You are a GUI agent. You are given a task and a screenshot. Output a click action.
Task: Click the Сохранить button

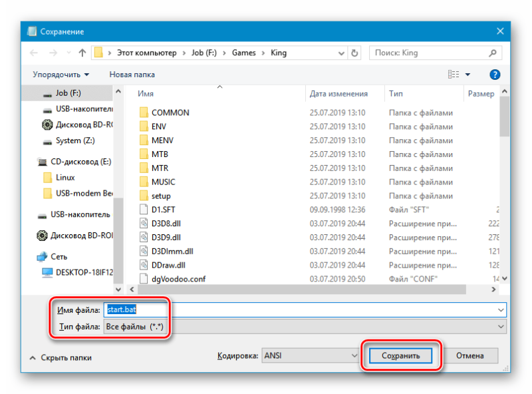click(x=401, y=355)
